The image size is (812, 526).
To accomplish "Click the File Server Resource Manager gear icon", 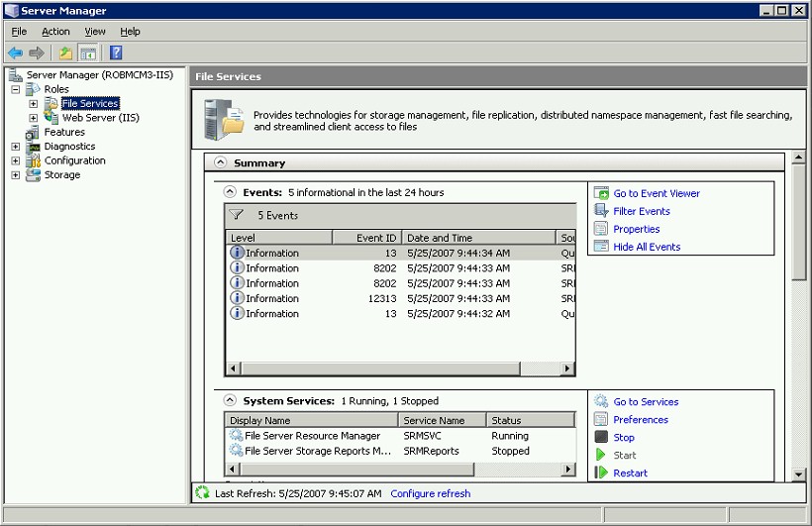I will point(236,435).
